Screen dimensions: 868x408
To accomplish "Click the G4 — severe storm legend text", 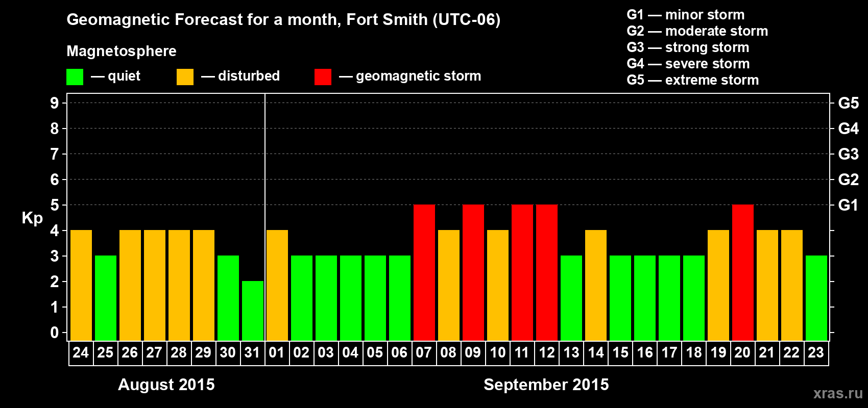I will [688, 64].
